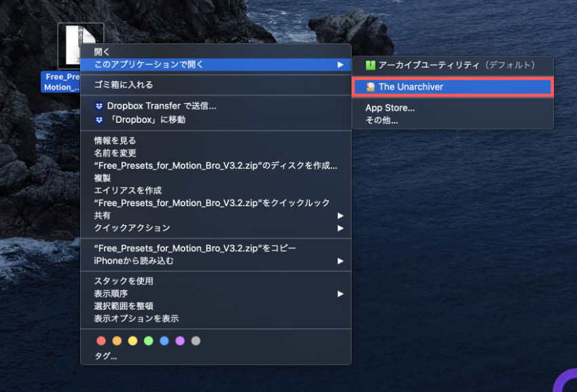This screenshot has height=392, width=577.
Task: Select スタックを使用
Action: (x=216, y=281)
